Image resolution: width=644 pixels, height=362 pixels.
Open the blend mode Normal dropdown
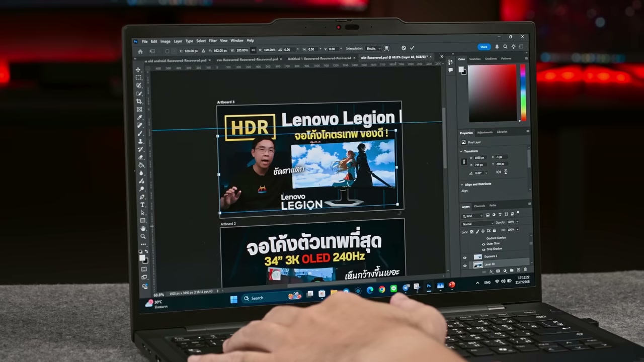pos(477,223)
